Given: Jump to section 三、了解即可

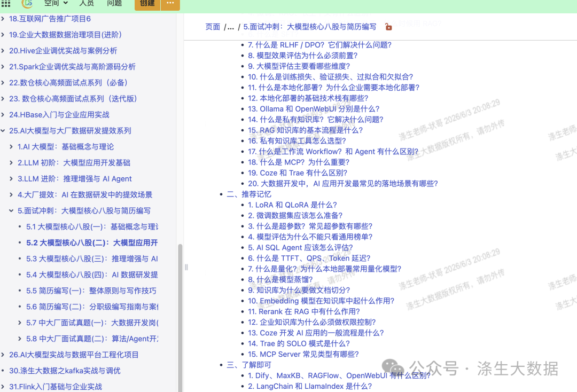Looking at the screenshot, I should click(249, 365).
